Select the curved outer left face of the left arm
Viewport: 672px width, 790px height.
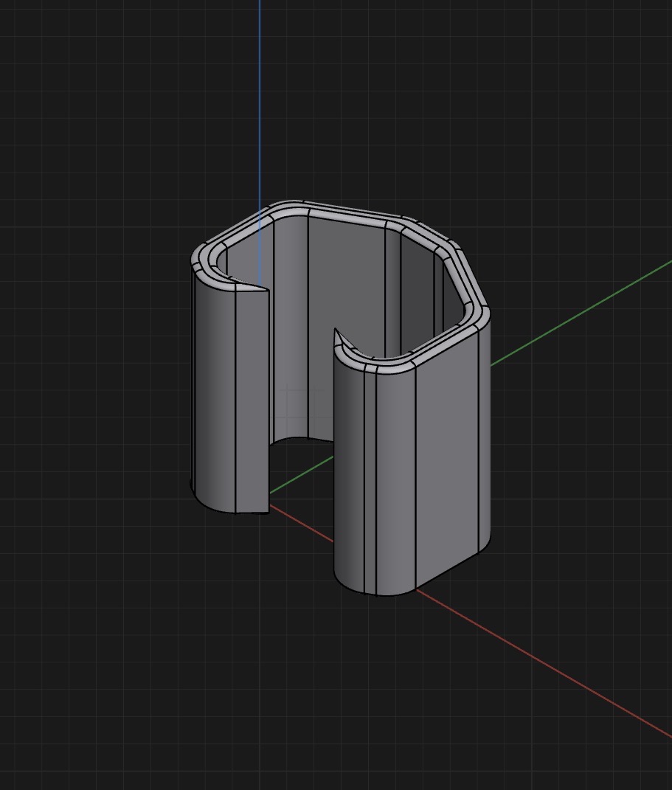(x=214, y=388)
